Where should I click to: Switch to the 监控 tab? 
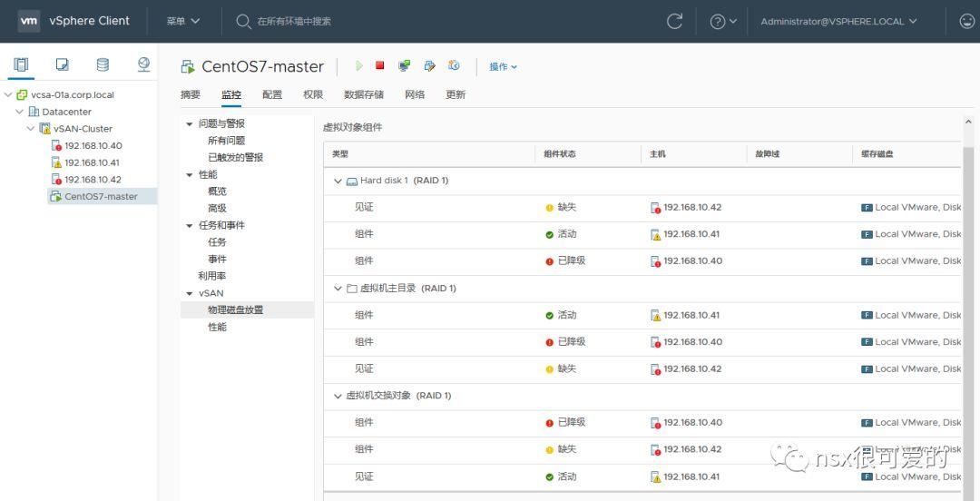[x=231, y=94]
